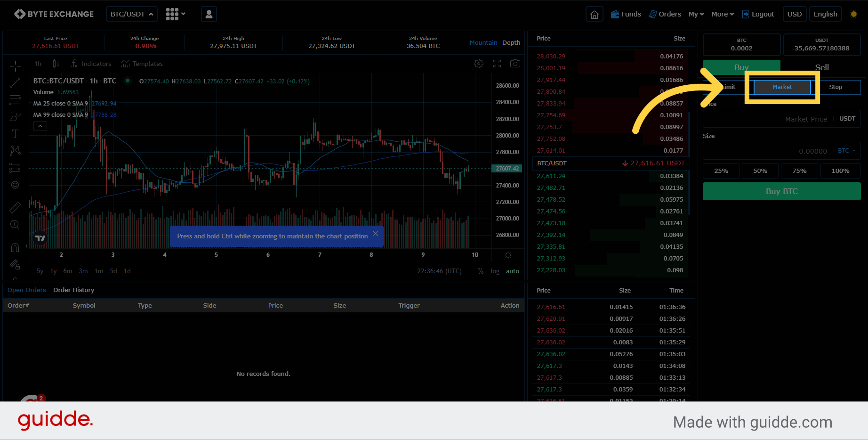Select the Fibonacci lines tool

[15, 100]
